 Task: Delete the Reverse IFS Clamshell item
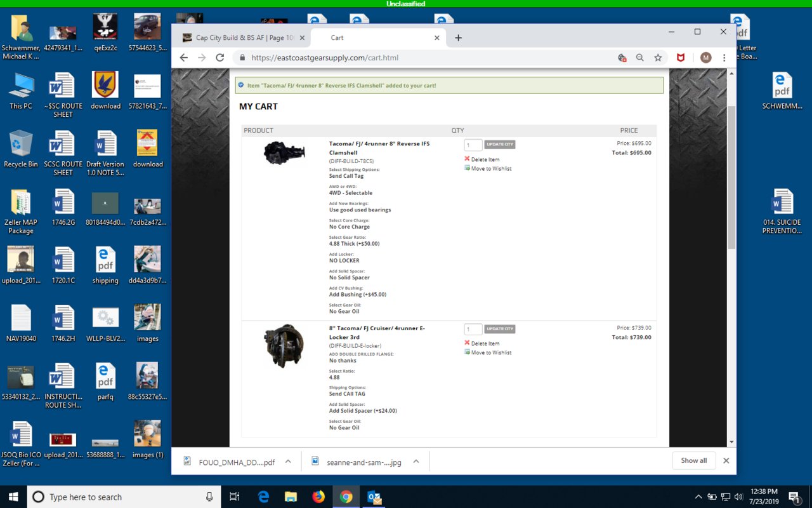click(482, 159)
